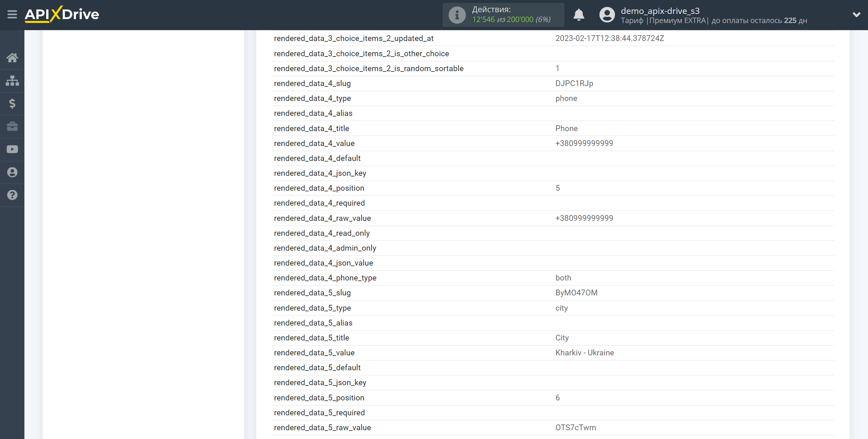Select the rendered_data_5_raw_value label
Image resolution: width=868 pixels, height=439 pixels.
[322, 427]
